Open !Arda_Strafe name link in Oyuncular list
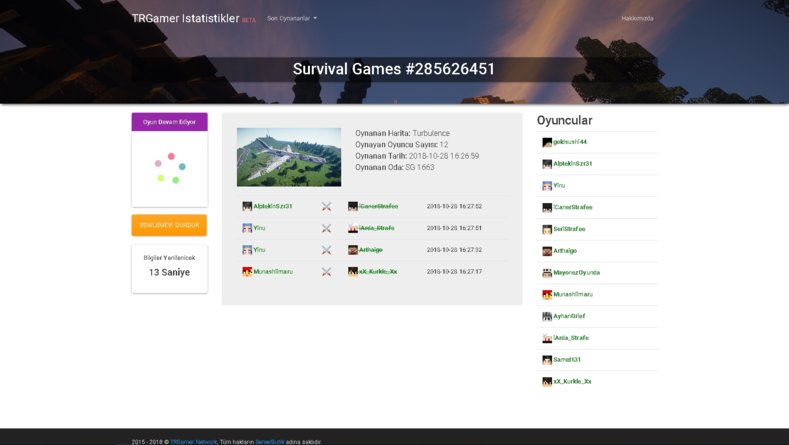The image size is (789, 445). click(x=571, y=338)
